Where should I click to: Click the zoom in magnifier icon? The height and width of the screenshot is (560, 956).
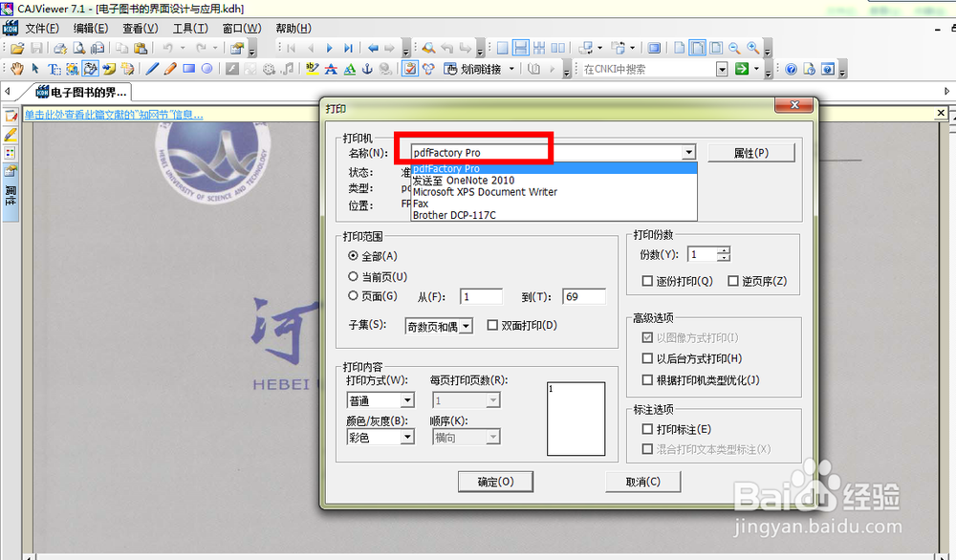pos(753,48)
